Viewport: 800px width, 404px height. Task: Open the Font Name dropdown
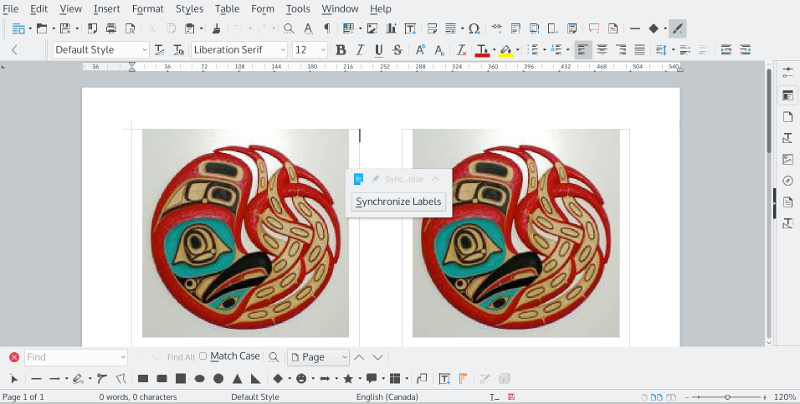(x=283, y=50)
